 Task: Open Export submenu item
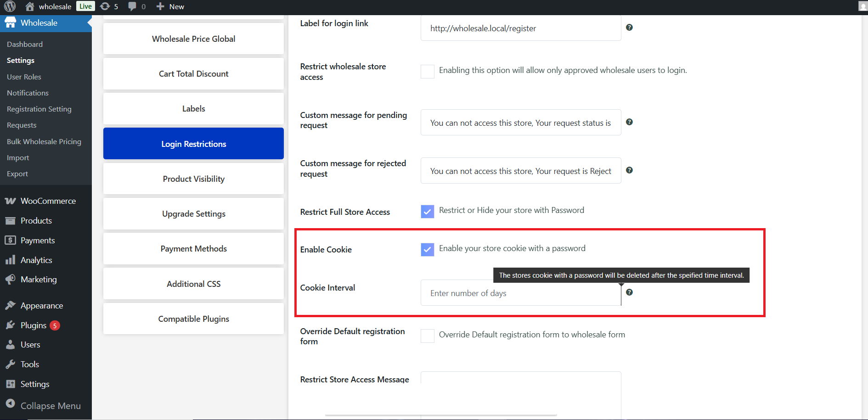[x=17, y=174]
